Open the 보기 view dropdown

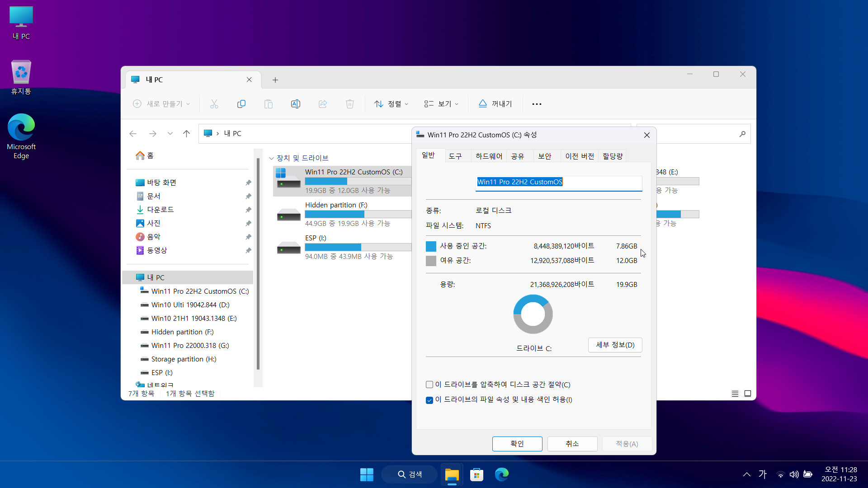(441, 104)
